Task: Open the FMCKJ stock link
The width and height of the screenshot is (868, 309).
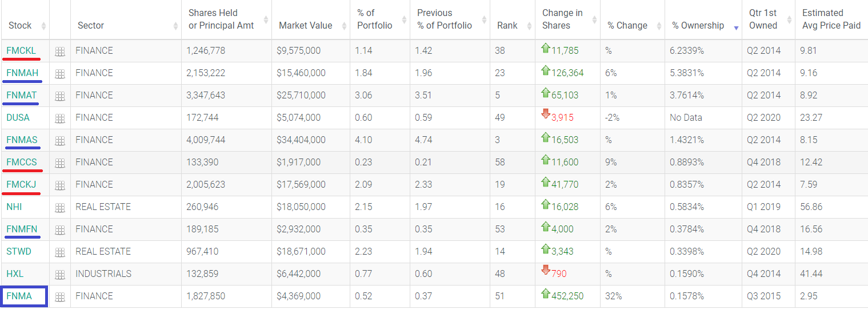Action: pos(21,184)
